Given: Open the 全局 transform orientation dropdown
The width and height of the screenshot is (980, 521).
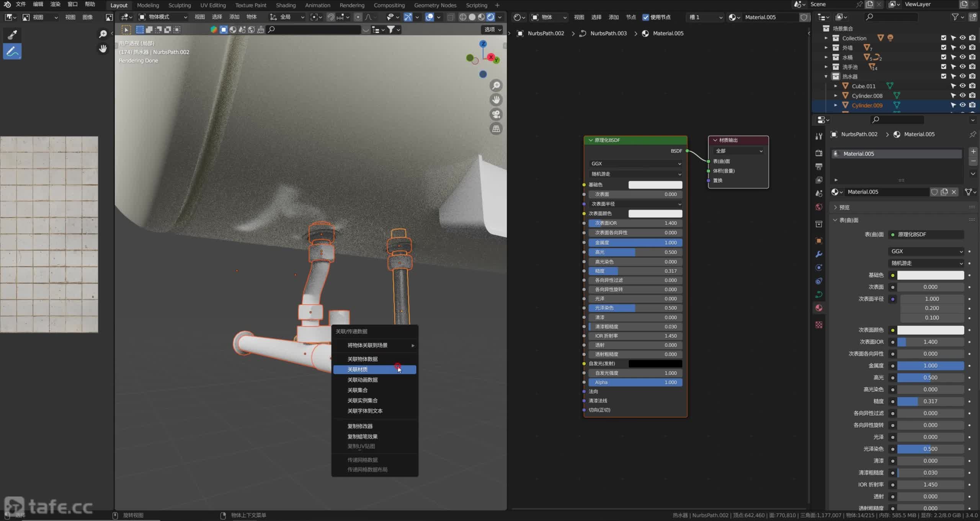Looking at the screenshot, I should 287,17.
